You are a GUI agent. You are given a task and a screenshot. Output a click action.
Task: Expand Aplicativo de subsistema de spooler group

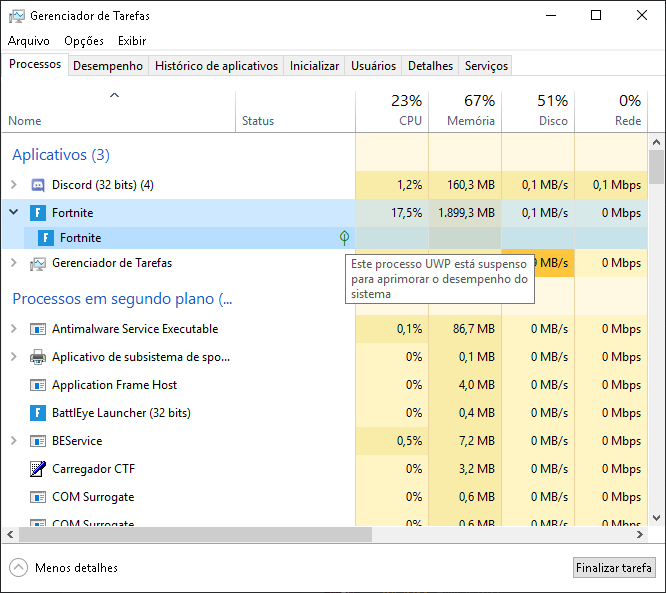tap(14, 357)
